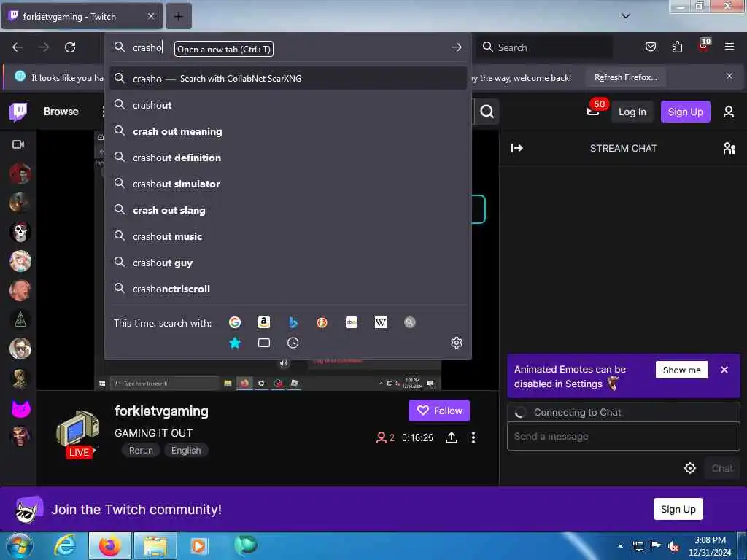Search this time with Google icon
Screen dimensions: 747x560
coord(235,322)
